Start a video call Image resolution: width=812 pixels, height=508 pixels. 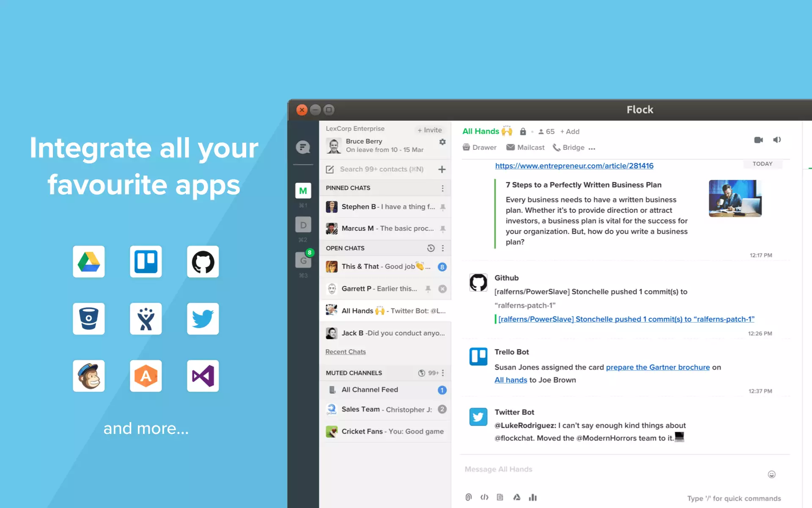[x=759, y=140]
